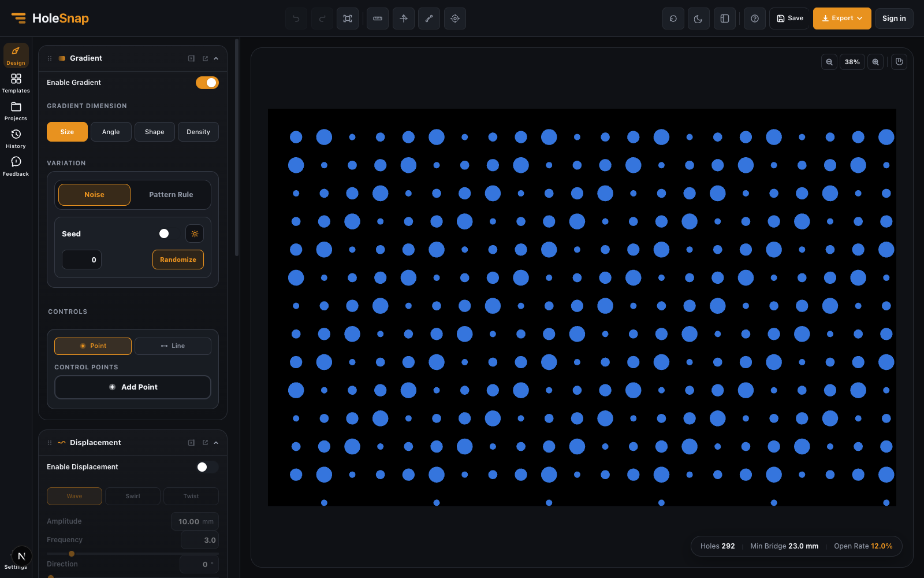The width and height of the screenshot is (924, 578).
Task: Select Point control type
Action: (93, 346)
